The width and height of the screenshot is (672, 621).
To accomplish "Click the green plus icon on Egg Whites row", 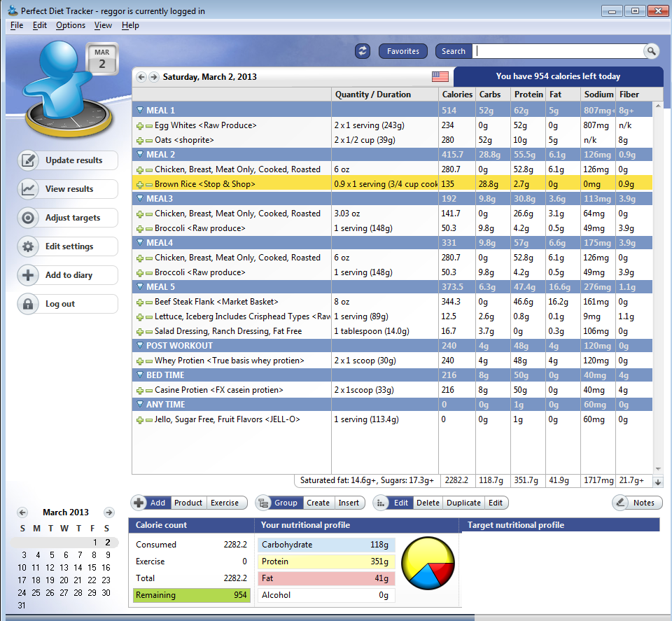I will pyautogui.click(x=140, y=126).
